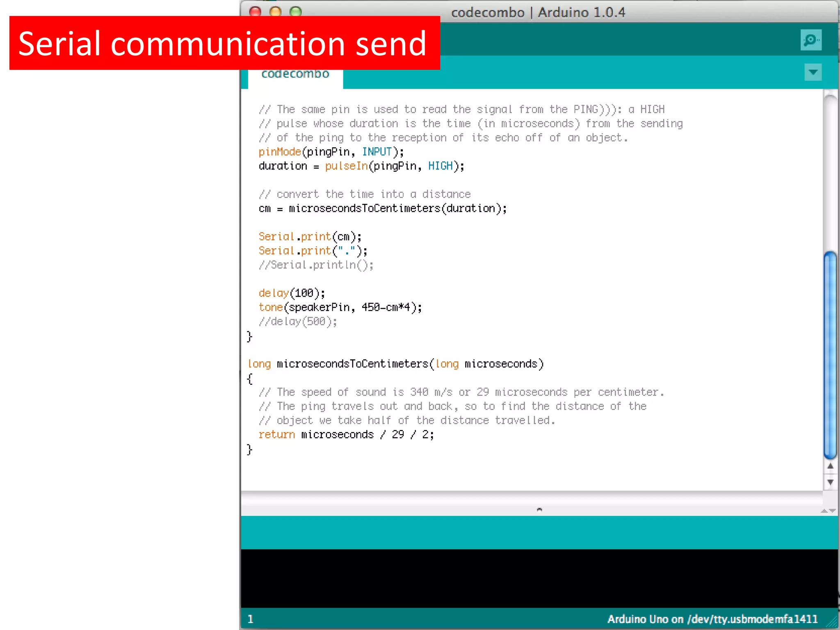This screenshot has width=840, height=630.
Task: Click the editor scrollbar thumb
Action: [830, 355]
